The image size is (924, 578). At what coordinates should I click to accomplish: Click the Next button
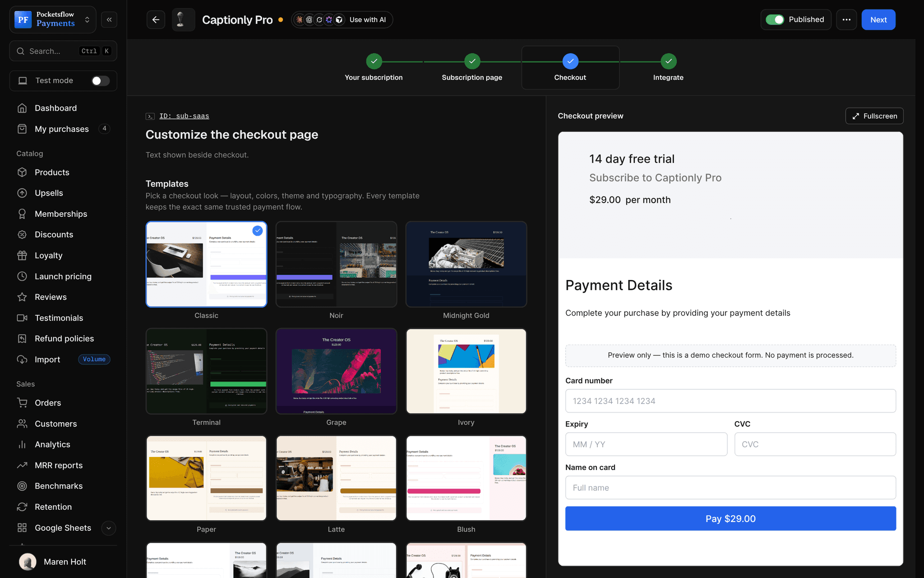tap(878, 19)
